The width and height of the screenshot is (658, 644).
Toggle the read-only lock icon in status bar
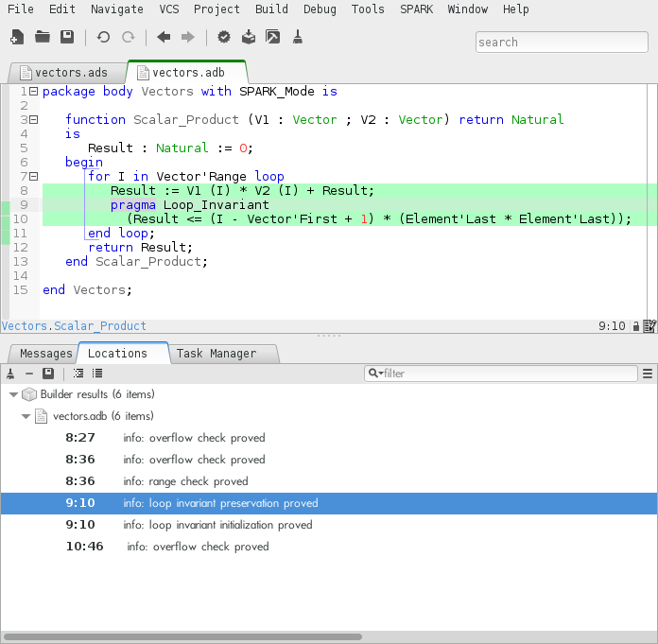[634, 326]
